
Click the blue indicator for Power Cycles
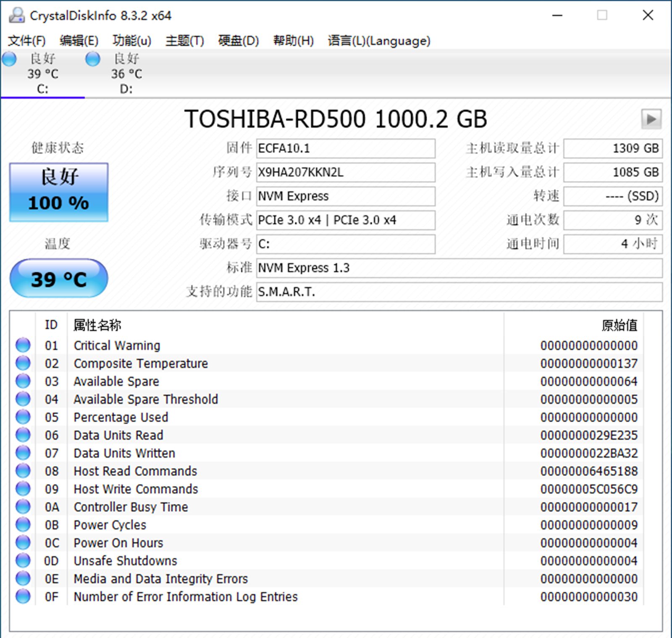23,524
